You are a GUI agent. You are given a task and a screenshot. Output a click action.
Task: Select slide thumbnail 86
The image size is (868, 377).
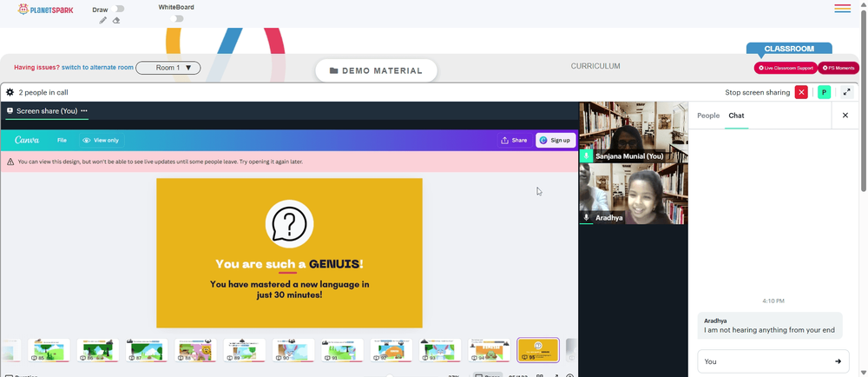[97, 350]
